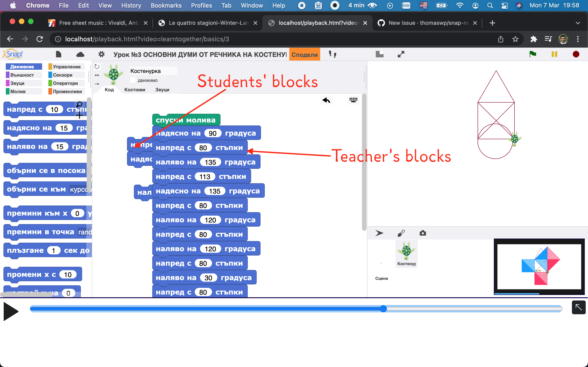Click the paintbrush new sprite icon

[401, 233]
